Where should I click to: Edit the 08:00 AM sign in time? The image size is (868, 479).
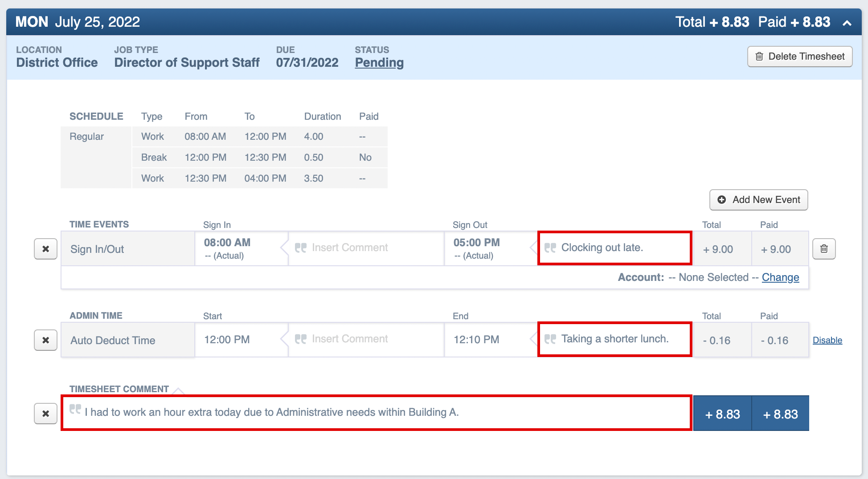[x=227, y=243]
